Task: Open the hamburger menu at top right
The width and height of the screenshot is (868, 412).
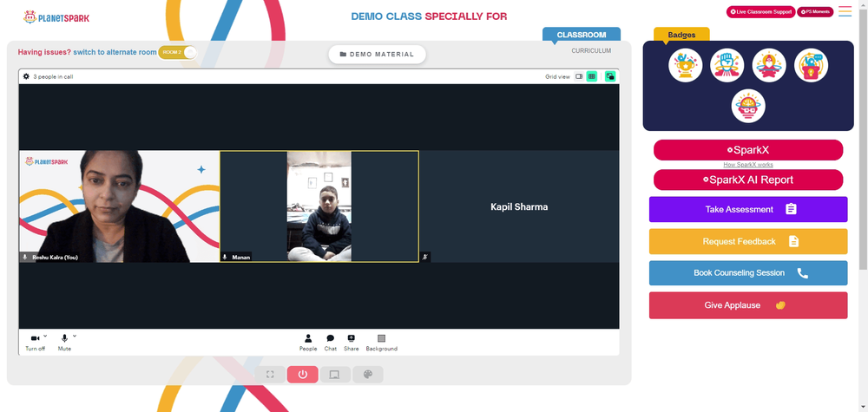Action: click(845, 11)
